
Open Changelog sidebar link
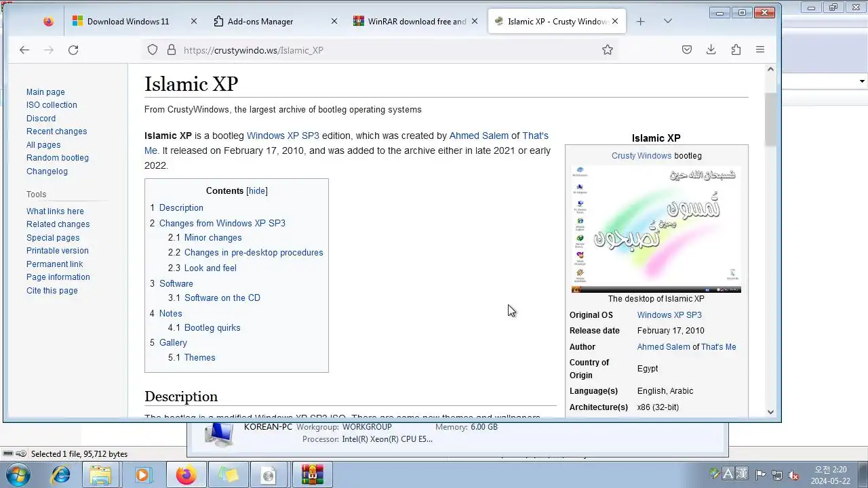(47, 171)
